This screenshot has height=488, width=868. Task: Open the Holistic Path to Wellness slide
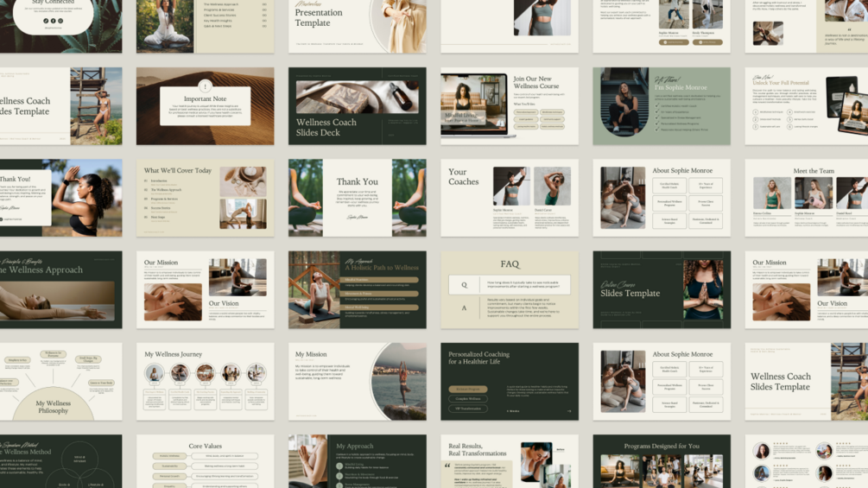point(357,290)
